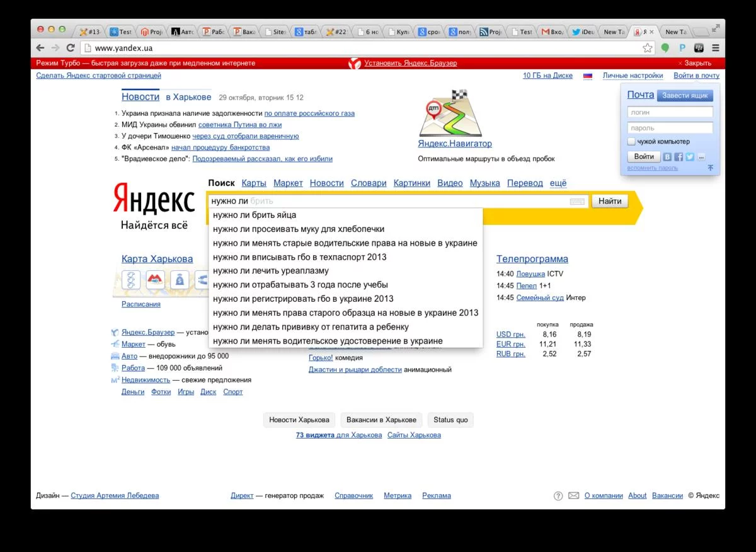
Task: Open 'Установить Яндекс.Браузер' link
Action: point(410,63)
